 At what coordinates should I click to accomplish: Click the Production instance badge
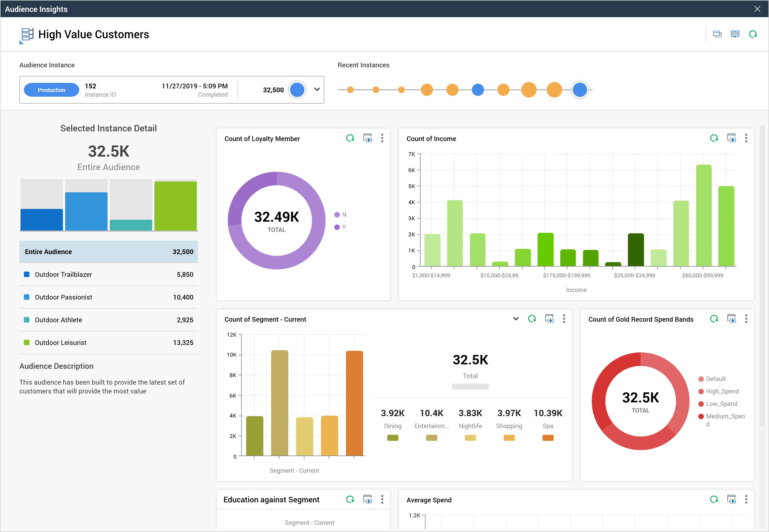51,90
